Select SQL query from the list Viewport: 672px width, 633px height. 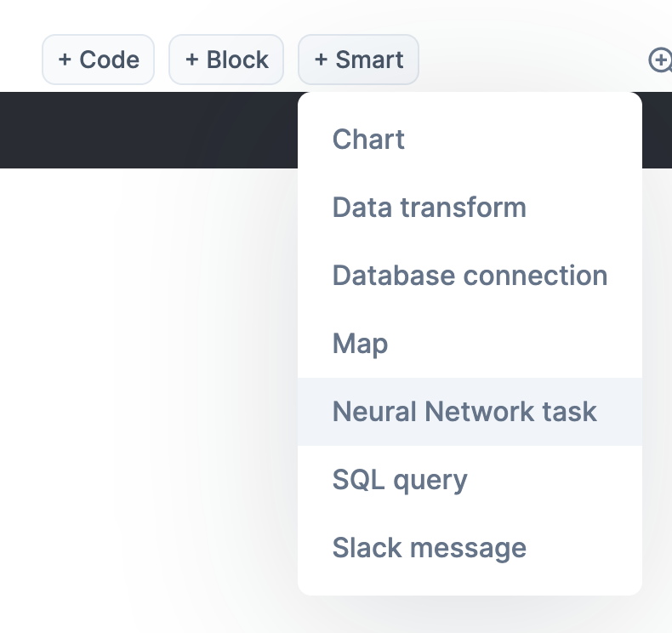point(400,480)
